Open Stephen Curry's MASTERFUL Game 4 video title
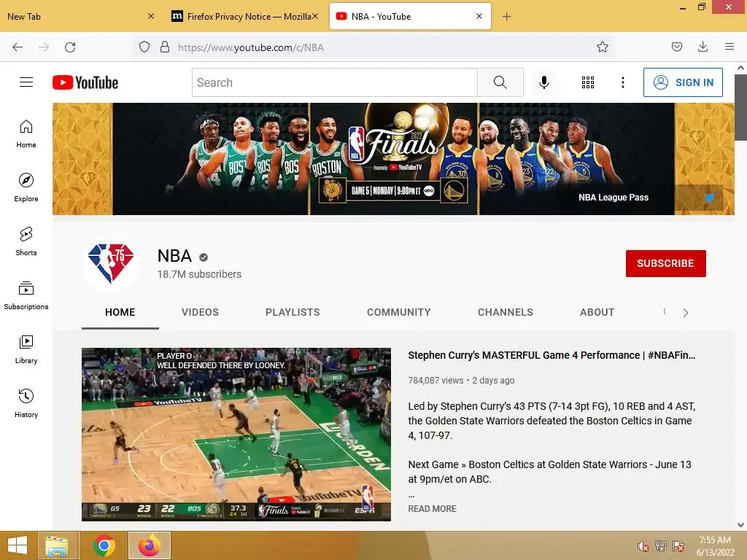This screenshot has height=560, width=747. (x=551, y=355)
